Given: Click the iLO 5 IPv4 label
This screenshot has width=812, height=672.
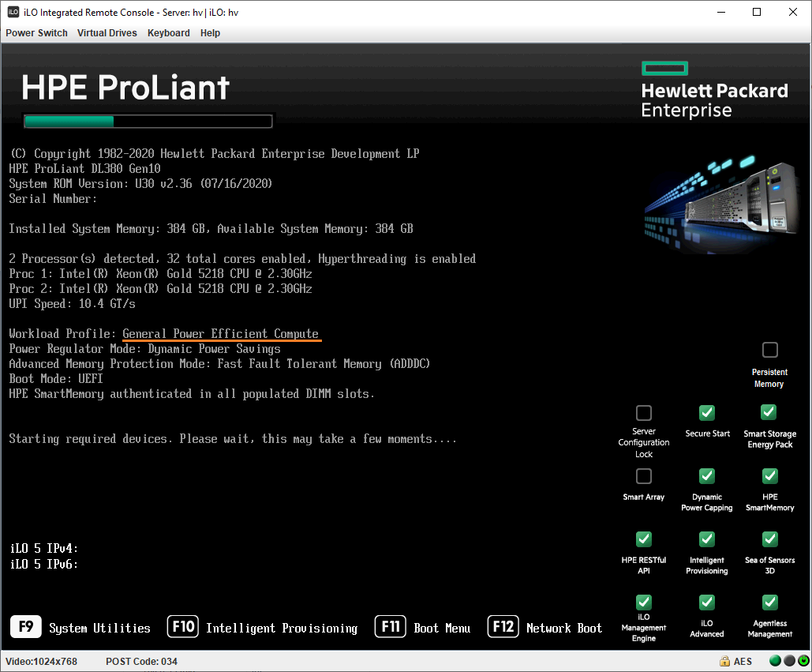Looking at the screenshot, I should (44, 548).
